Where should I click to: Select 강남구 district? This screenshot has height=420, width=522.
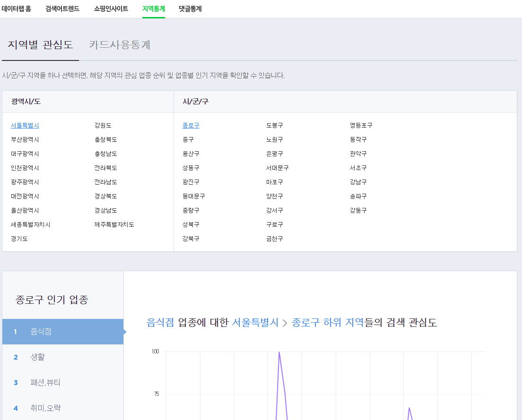358,182
